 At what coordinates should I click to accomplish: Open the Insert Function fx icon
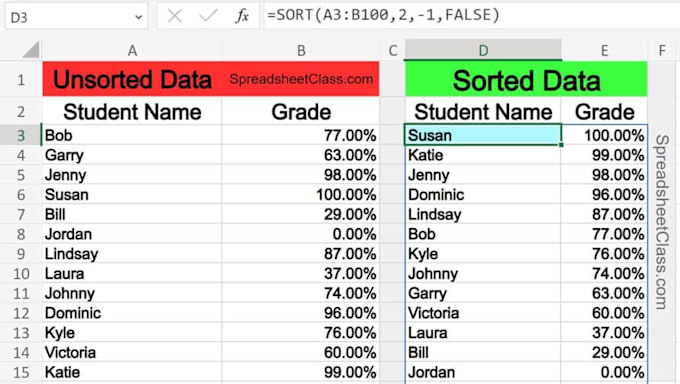pos(242,16)
